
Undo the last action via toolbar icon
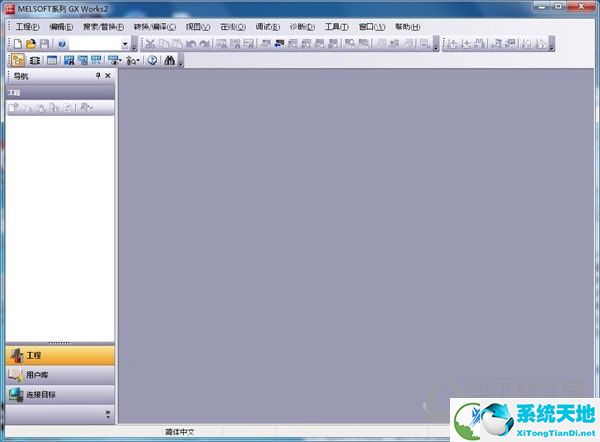(x=191, y=44)
